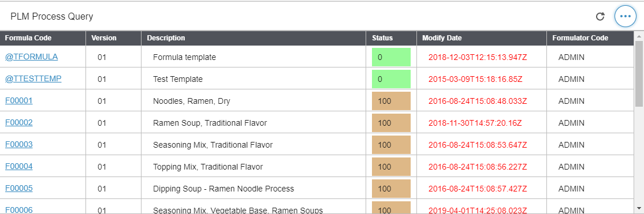Open the @TFORMULA formula link
644x214 pixels.
pos(31,57)
